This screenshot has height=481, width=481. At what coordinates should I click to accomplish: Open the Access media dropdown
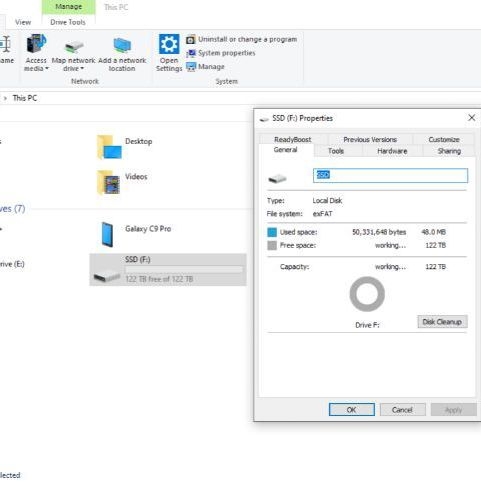point(36,52)
